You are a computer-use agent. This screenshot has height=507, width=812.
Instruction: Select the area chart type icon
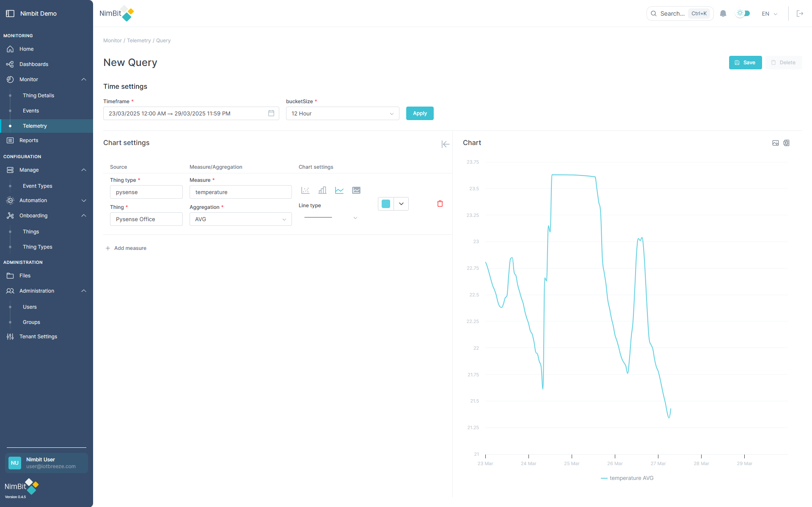pos(356,190)
